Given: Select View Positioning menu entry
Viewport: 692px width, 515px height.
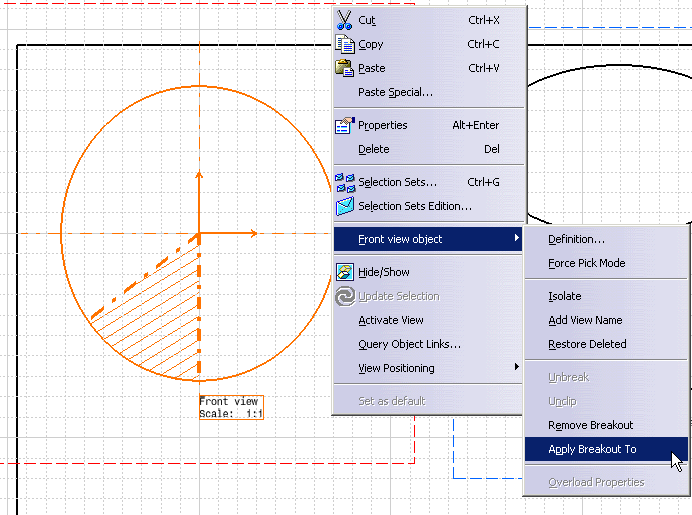Looking at the screenshot, I should coord(428,368).
